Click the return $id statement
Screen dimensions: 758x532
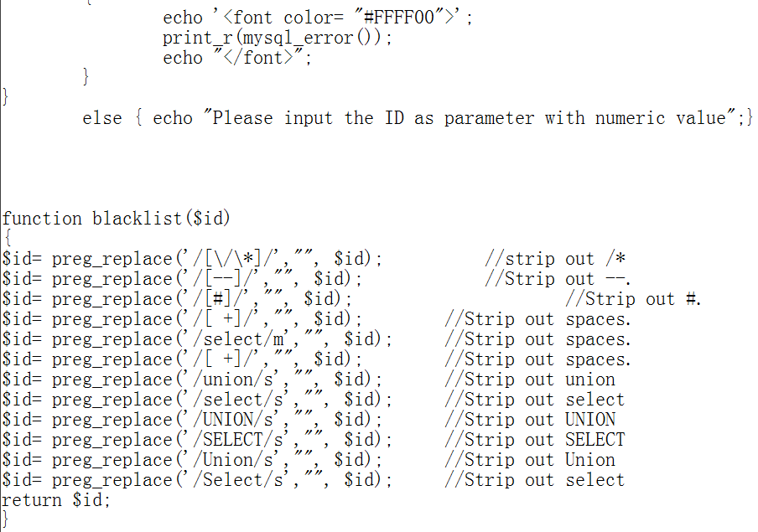55,500
